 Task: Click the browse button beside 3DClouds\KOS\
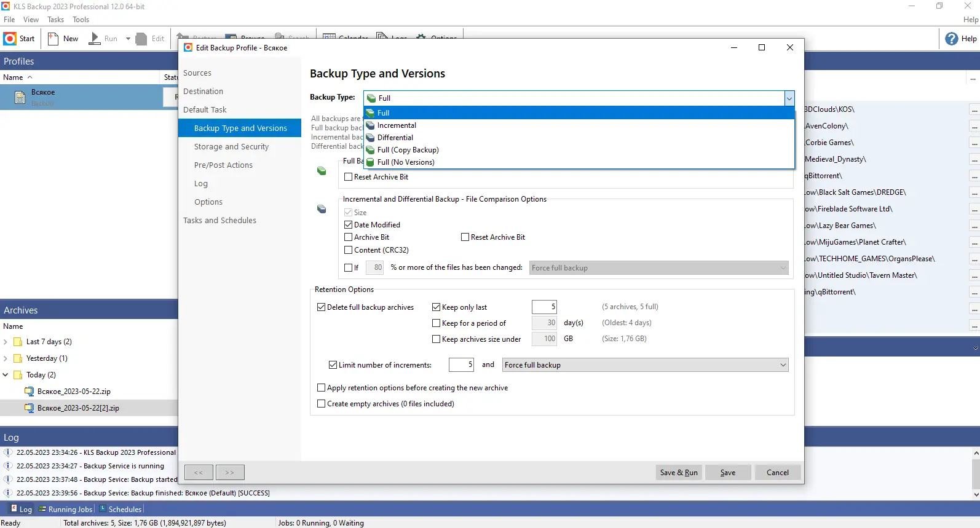pyautogui.click(x=974, y=110)
